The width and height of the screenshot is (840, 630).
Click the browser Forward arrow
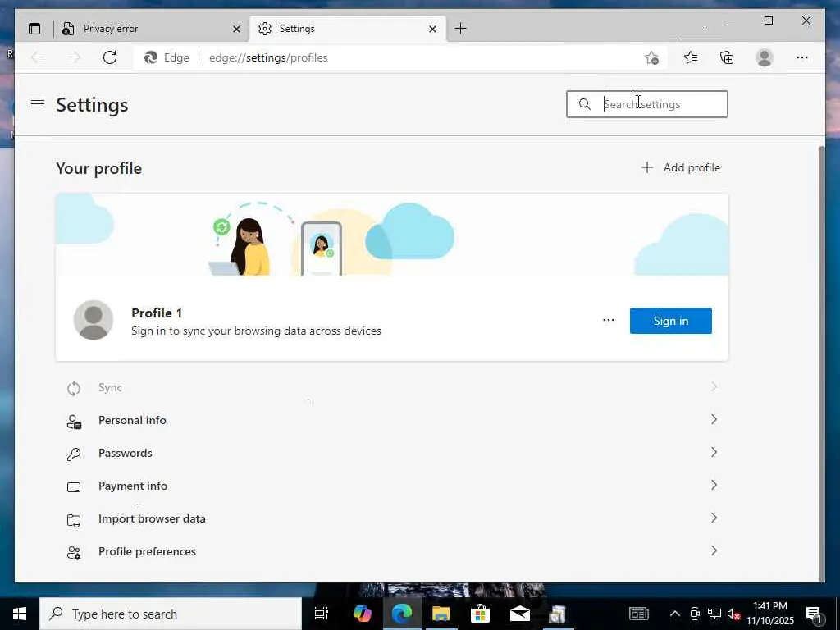[x=74, y=58]
